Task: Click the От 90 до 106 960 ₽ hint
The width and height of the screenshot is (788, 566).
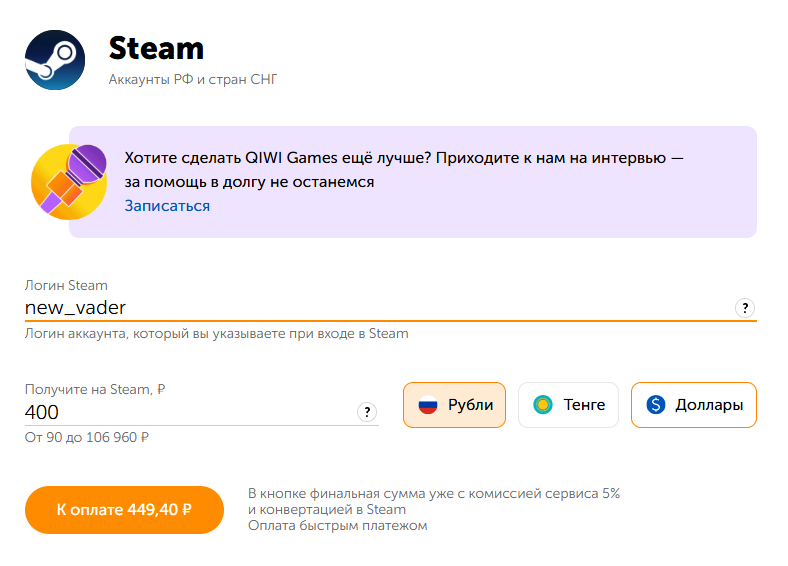Action: point(87,437)
